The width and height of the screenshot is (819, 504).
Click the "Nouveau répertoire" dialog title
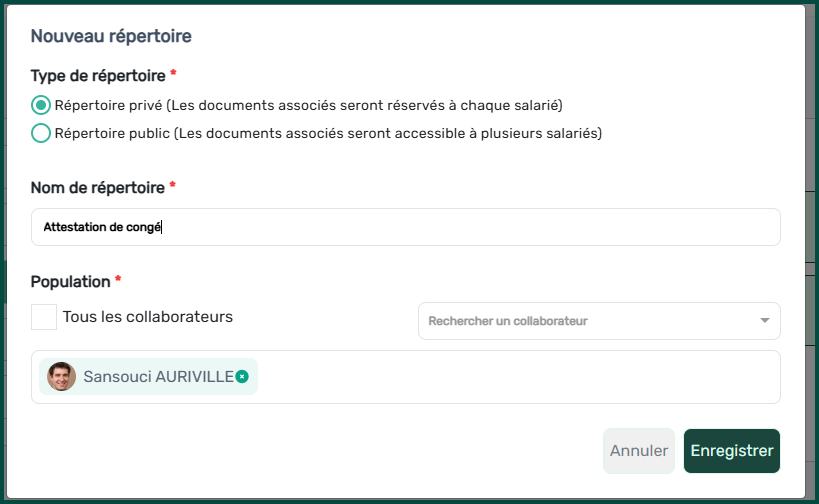click(x=111, y=36)
